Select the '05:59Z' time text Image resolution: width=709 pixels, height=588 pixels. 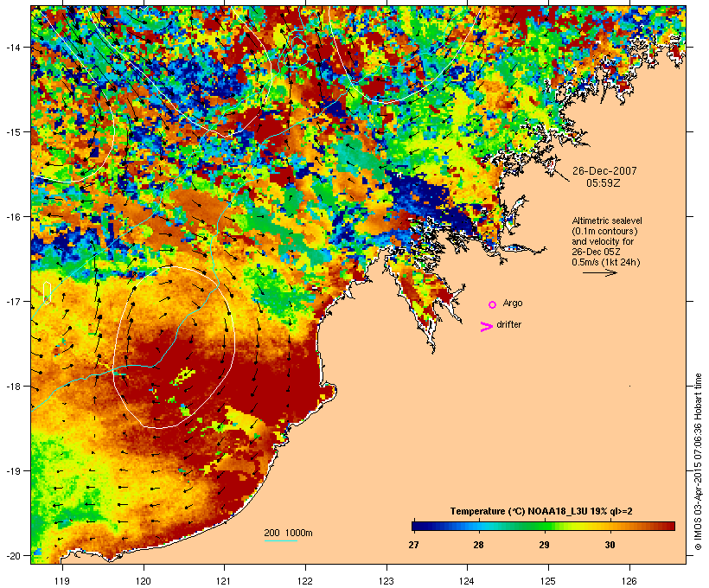tap(604, 183)
